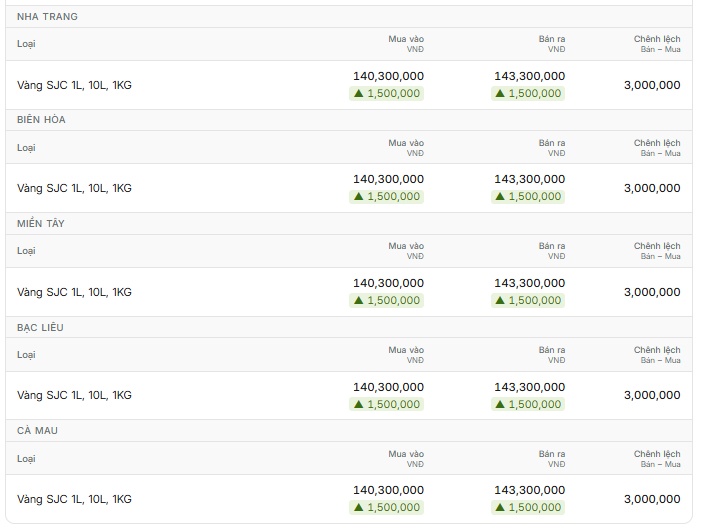The height and width of the screenshot is (529, 705).
Task: Click the up-arrow icon in Biên Hòa sell change
Action: coord(500,196)
